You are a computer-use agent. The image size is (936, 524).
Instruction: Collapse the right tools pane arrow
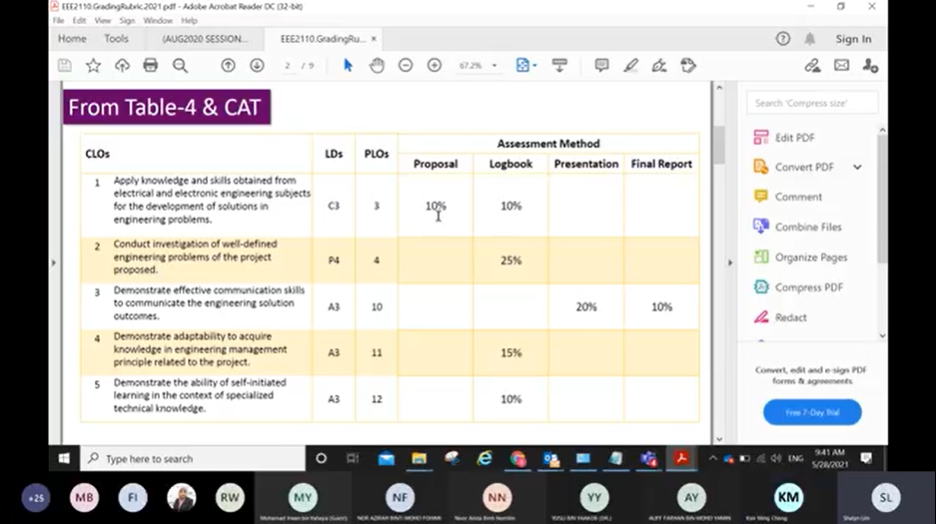(x=729, y=263)
